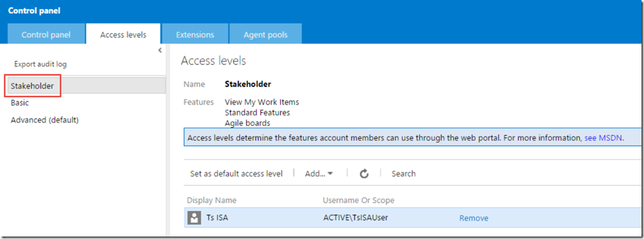The height and width of the screenshot is (239, 644).
Task: Collapse the left pane with the arrow
Action: [160, 51]
